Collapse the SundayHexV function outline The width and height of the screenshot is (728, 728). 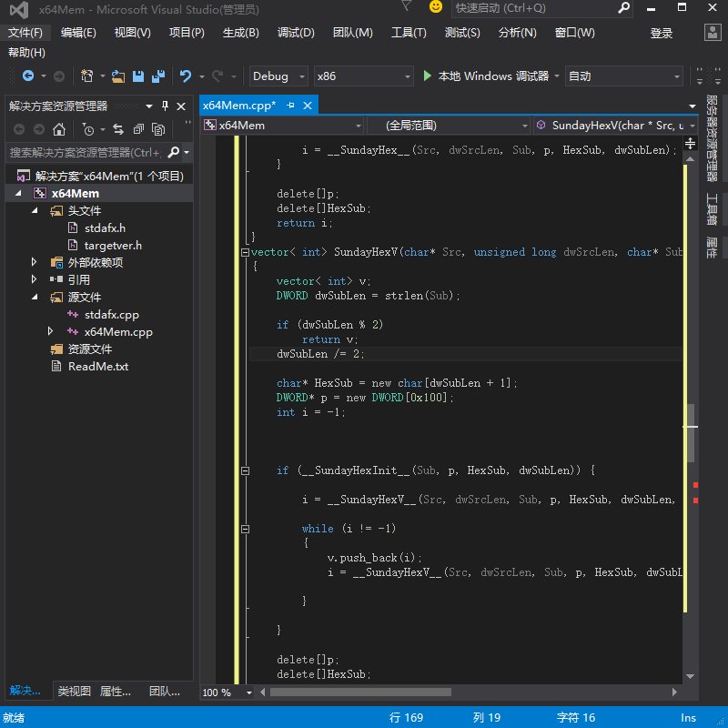pyautogui.click(x=245, y=252)
